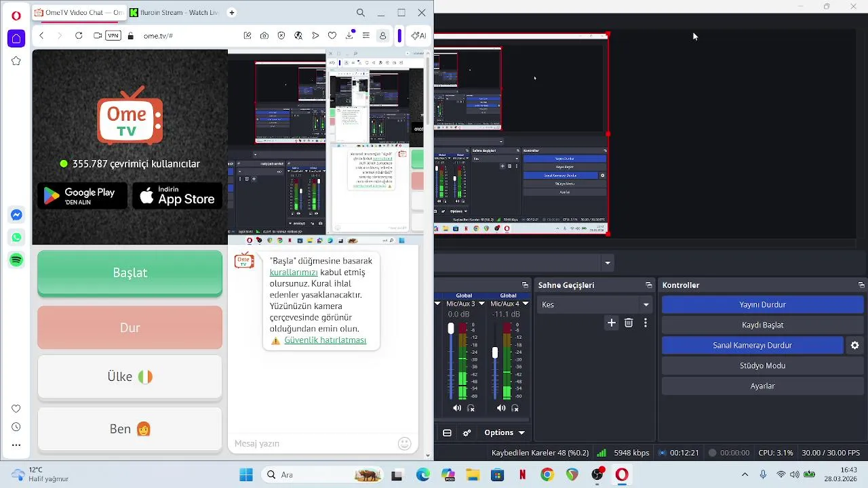Open audio mixer Options dropdown
868x488 pixels.
[x=505, y=433]
